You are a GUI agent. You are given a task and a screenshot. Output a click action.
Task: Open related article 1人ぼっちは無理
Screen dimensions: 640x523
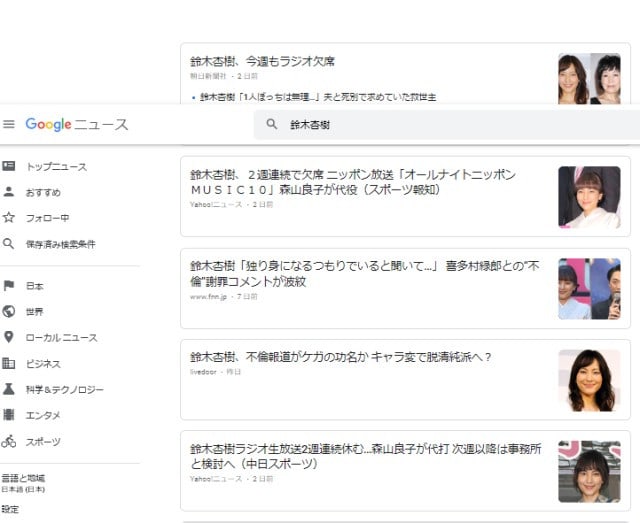pos(318,97)
